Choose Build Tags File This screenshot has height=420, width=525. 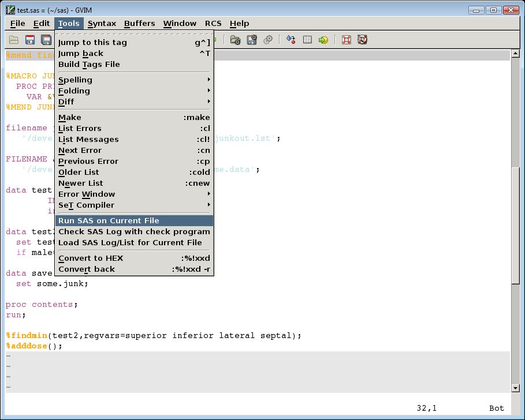pyautogui.click(x=134, y=65)
